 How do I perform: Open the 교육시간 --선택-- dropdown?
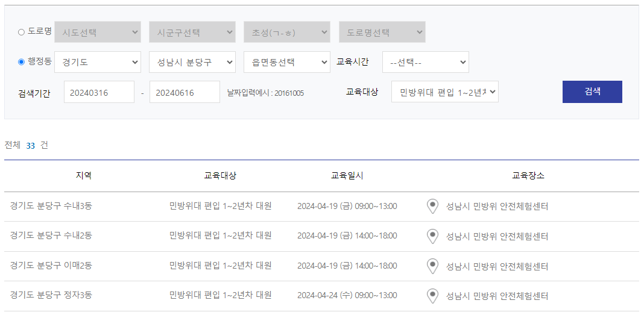pos(426,62)
